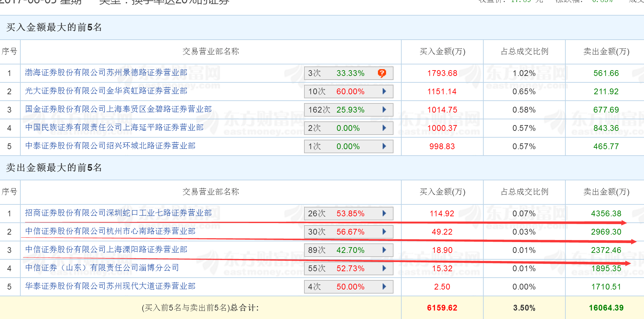The image size is (644, 319).
Task: Expand arrow for 中泰证券绍兴环城北路 1次 row
Action: point(384,146)
